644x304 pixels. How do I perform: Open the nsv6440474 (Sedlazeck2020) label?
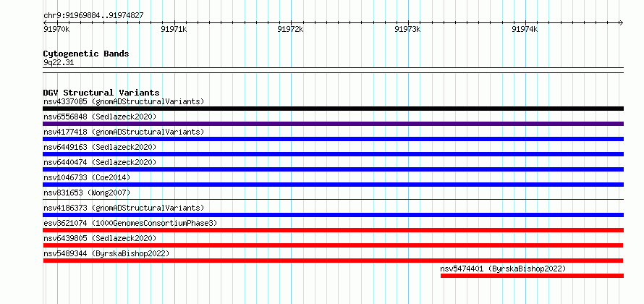(x=100, y=162)
